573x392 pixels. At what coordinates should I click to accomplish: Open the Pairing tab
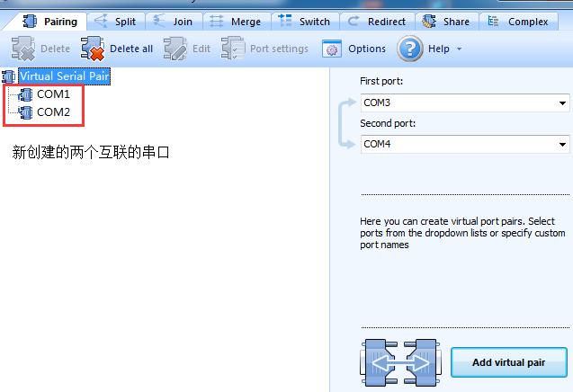click(x=50, y=22)
